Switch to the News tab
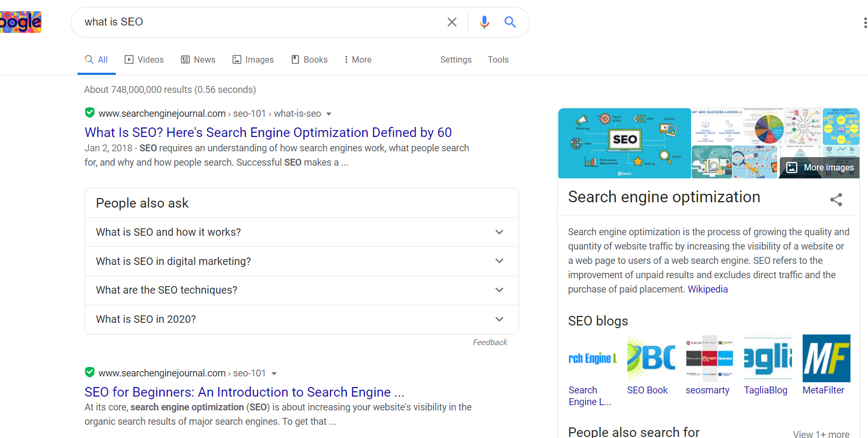Viewport: 868px width, 438px height. pyautogui.click(x=198, y=59)
